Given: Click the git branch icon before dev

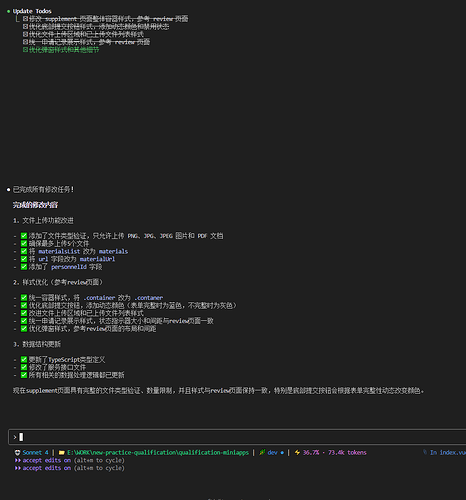Looking at the screenshot, I should click(x=262, y=452).
